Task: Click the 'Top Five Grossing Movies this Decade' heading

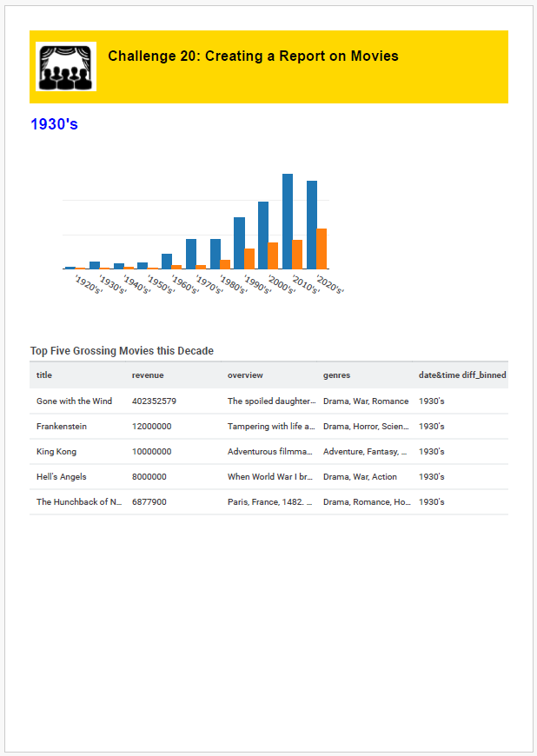Action: [122, 350]
